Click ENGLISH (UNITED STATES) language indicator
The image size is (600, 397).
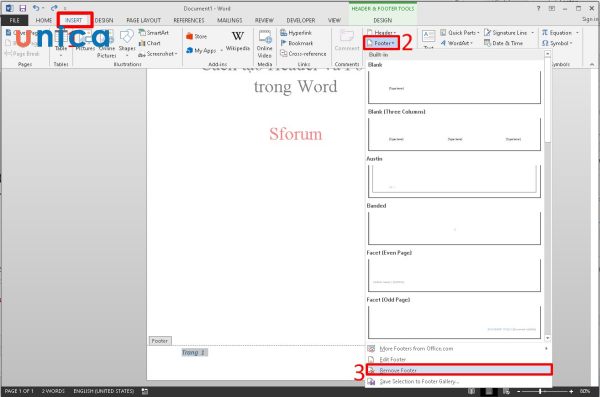coord(103,391)
